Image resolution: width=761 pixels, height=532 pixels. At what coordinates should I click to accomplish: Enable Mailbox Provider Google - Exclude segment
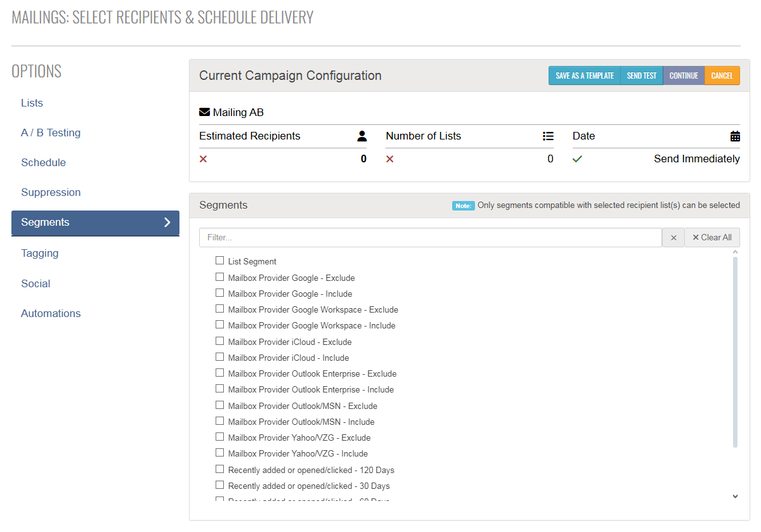[219, 277]
